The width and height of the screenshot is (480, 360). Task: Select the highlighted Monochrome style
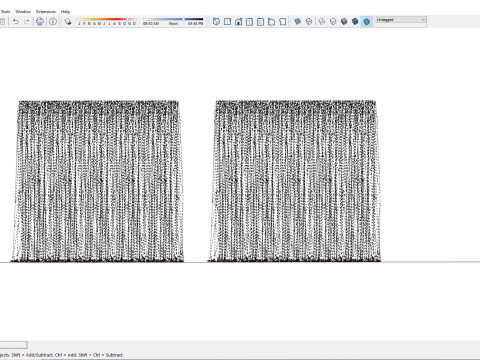(366, 22)
